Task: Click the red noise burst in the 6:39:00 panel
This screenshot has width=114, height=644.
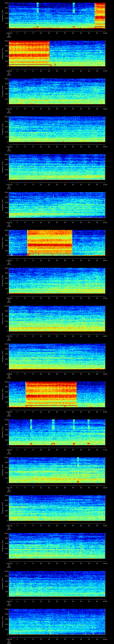Action: tap(51, 394)
